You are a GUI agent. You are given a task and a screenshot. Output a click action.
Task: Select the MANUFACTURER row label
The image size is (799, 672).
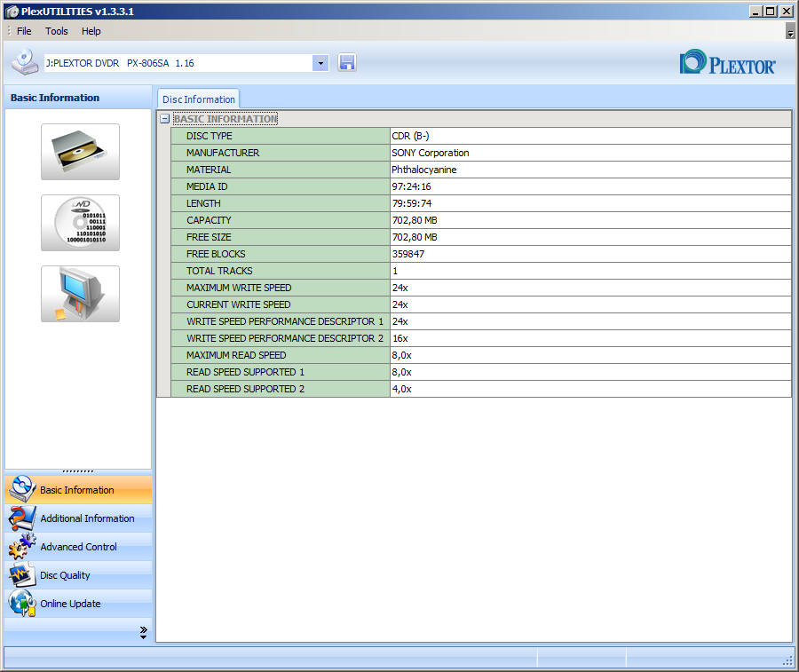click(281, 153)
